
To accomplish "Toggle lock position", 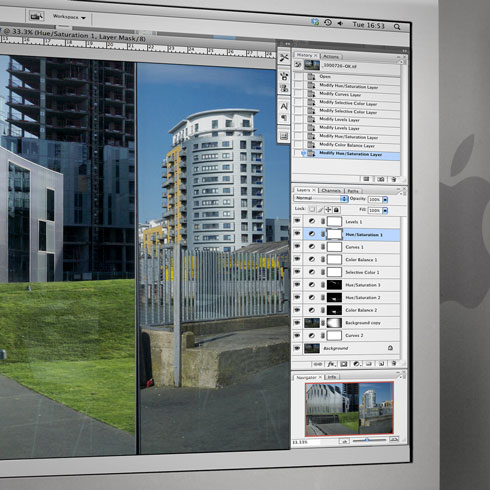I will coord(328,210).
